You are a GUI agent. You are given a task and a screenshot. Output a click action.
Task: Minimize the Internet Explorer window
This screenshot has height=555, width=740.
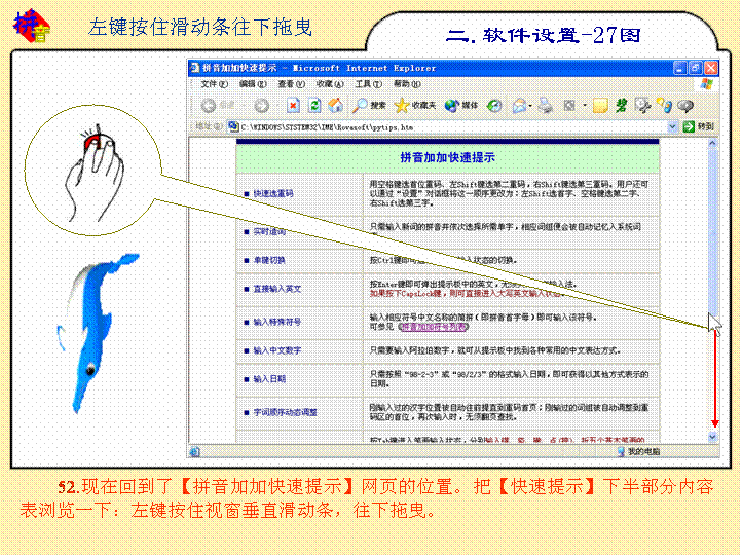tap(680, 68)
